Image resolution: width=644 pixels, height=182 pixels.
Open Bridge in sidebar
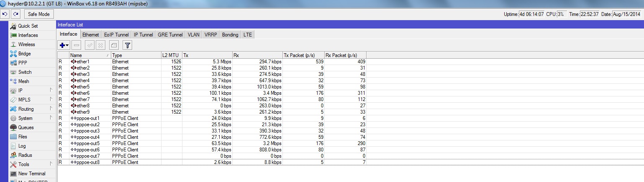point(33,54)
